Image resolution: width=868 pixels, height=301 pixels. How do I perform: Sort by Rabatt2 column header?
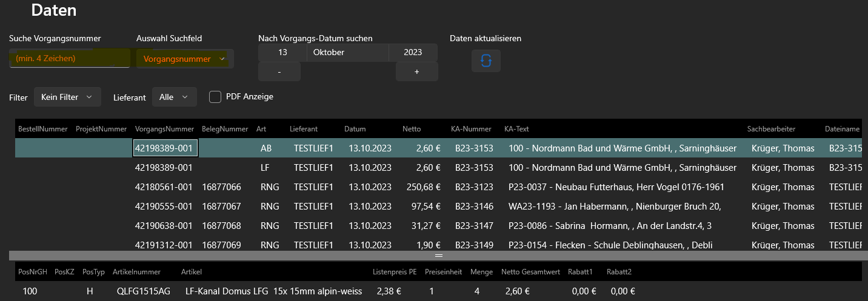pyautogui.click(x=619, y=272)
